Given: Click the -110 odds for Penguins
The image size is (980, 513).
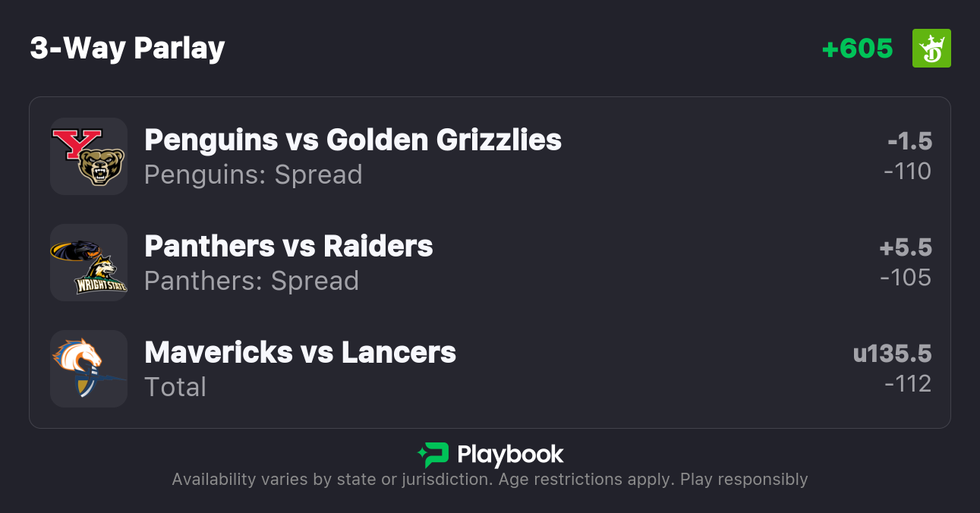Looking at the screenshot, I should (x=907, y=172).
